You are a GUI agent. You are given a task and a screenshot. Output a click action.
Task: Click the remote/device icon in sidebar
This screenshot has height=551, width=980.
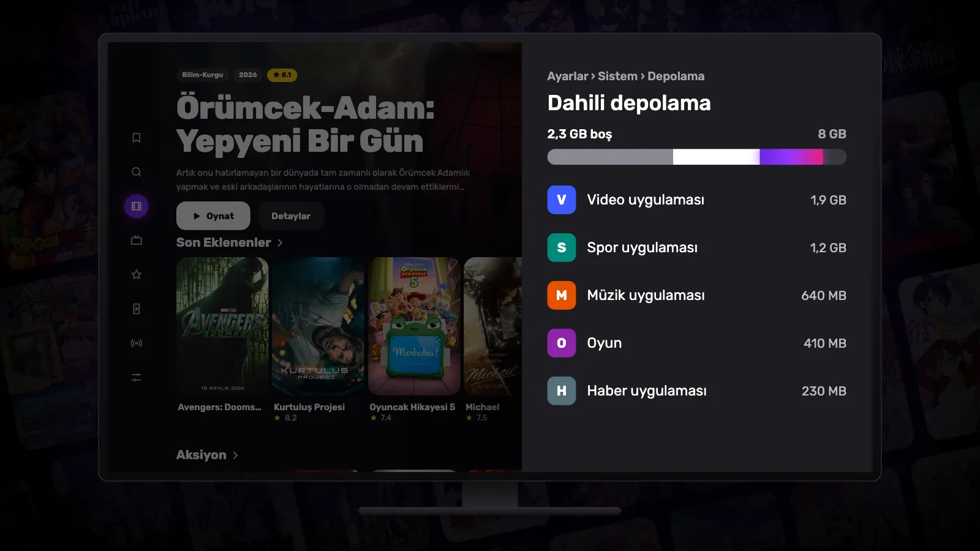pyautogui.click(x=137, y=309)
